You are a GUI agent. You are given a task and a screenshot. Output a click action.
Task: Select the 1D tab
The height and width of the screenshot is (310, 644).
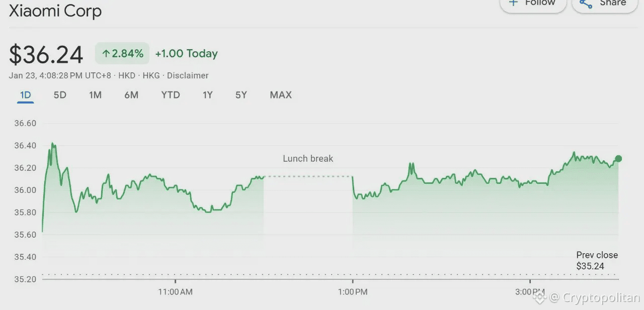(25, 95)
